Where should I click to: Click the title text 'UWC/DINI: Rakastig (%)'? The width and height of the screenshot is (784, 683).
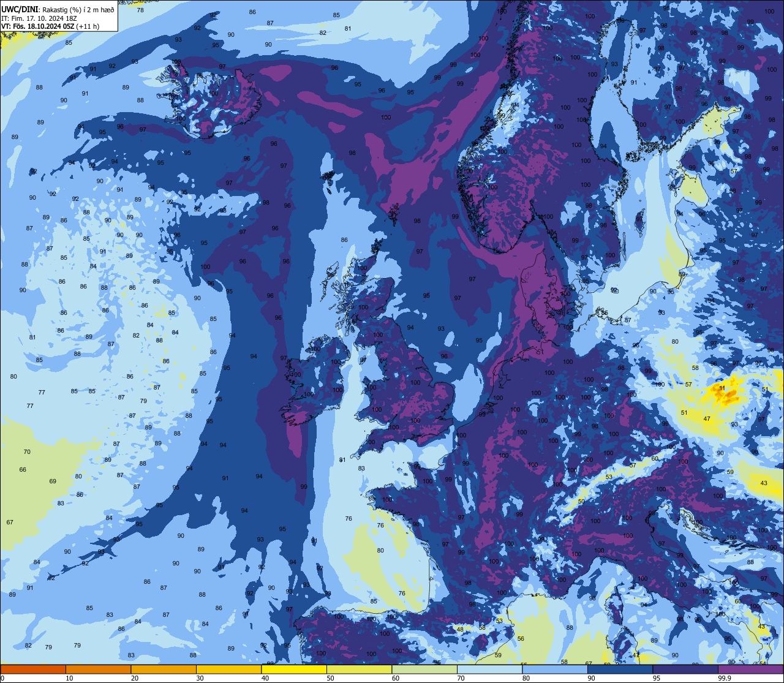(40, 10)
